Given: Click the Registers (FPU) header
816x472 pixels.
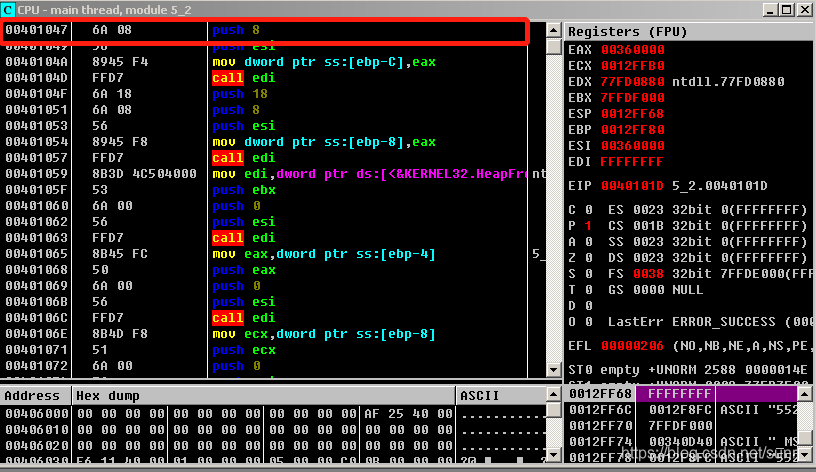Looking at the screenshot, I should click(x=689, y=32).
